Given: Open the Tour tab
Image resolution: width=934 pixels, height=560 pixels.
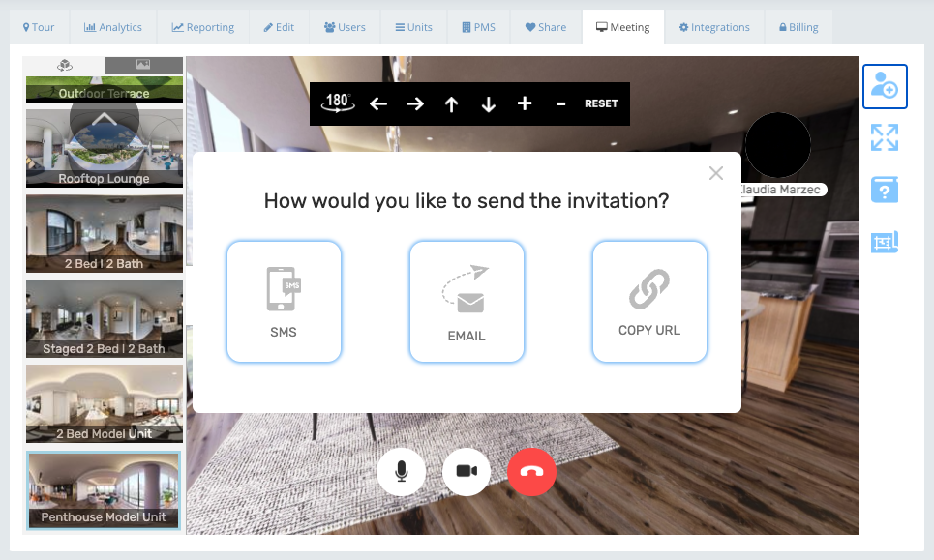Looking at the screenshot, I should [39, 27].
